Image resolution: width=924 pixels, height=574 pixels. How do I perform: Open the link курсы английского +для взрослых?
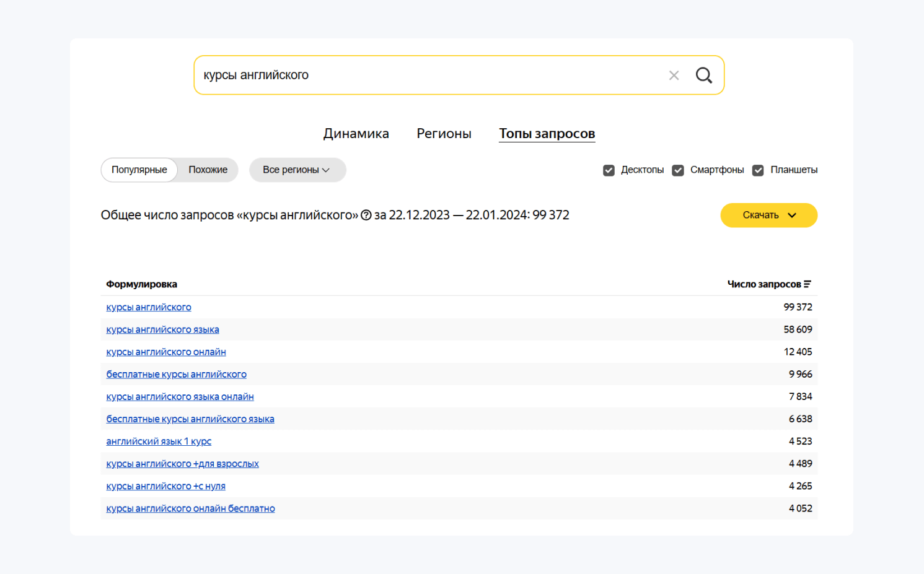(x=182, y=464)
